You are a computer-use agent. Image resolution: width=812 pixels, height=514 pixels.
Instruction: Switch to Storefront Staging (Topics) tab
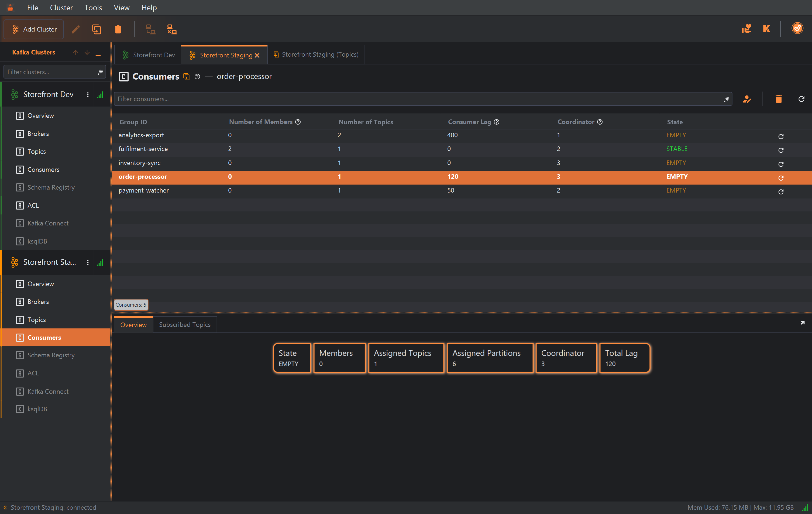pyautogui.click(x=316, y=54)
